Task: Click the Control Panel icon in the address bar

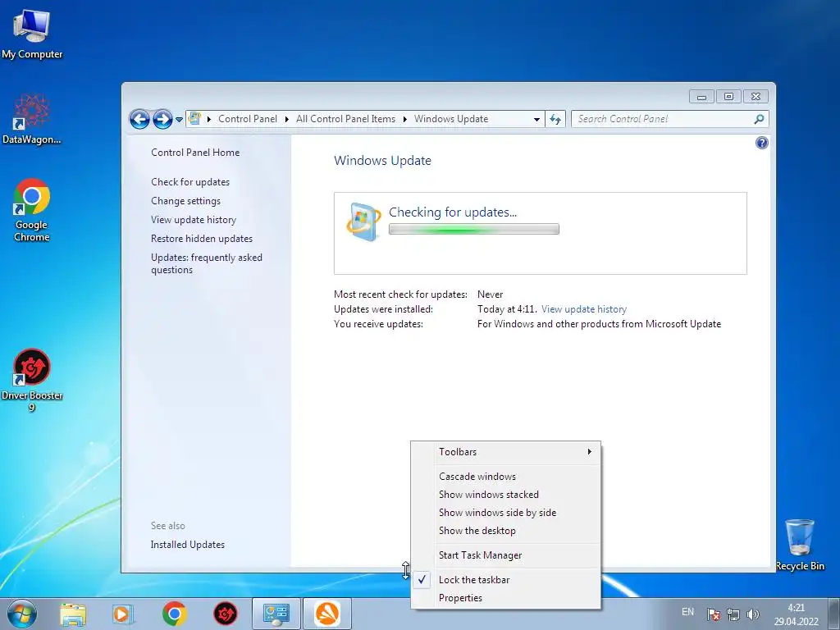Action: pos(194,118)
